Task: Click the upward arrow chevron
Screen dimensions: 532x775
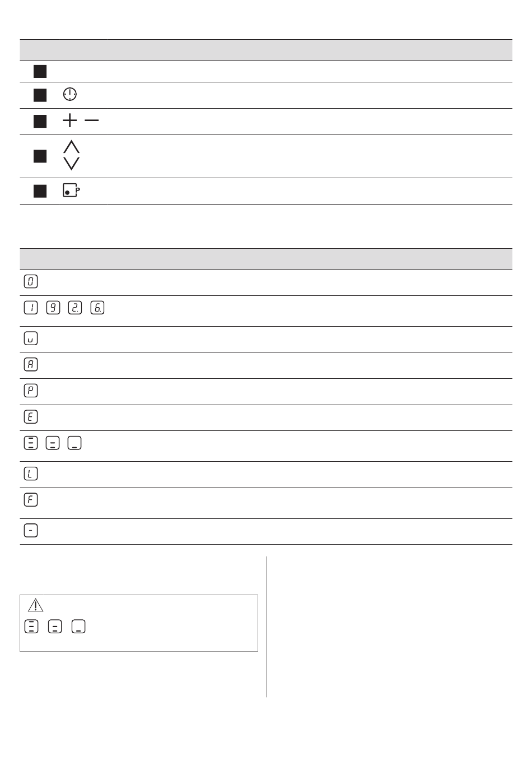Action: tap(72, 147)
